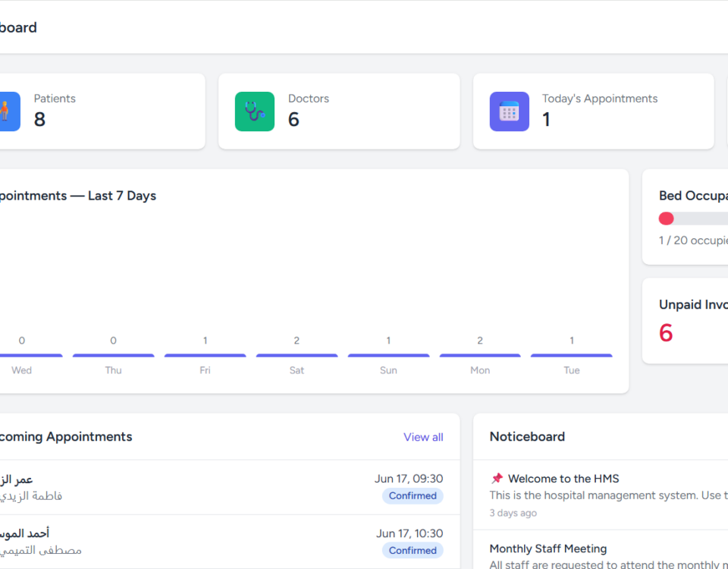Click the Sunday bar in appointments chart
The width and height of the screenshot is (728, 569).
pos(388,355)
